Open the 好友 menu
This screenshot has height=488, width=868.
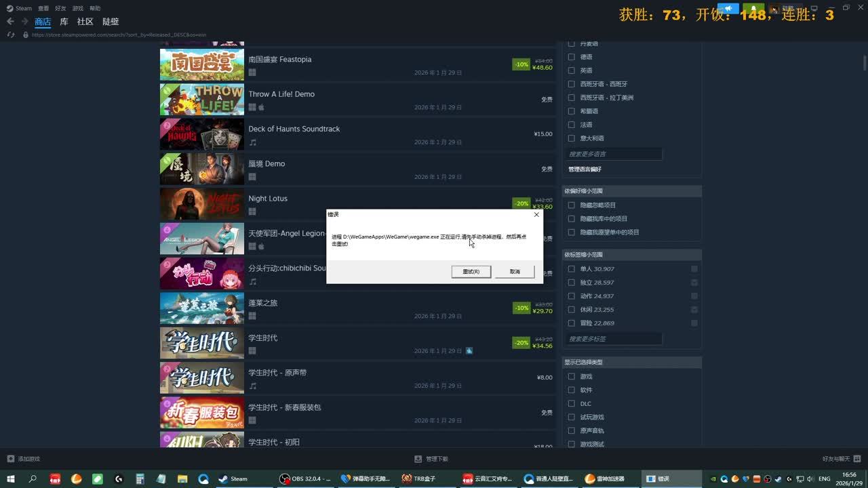point(60,8)
